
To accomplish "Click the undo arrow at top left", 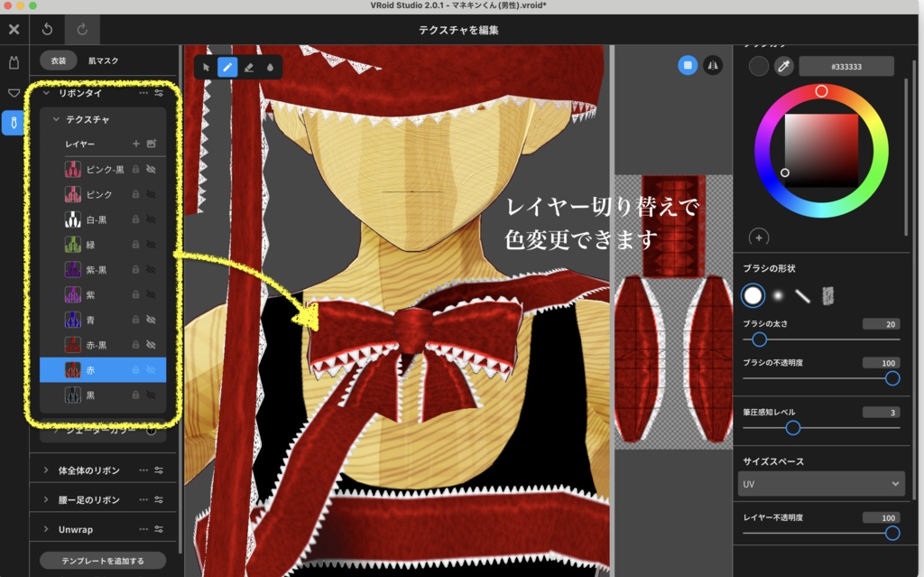I will click(x=46, y=29).
